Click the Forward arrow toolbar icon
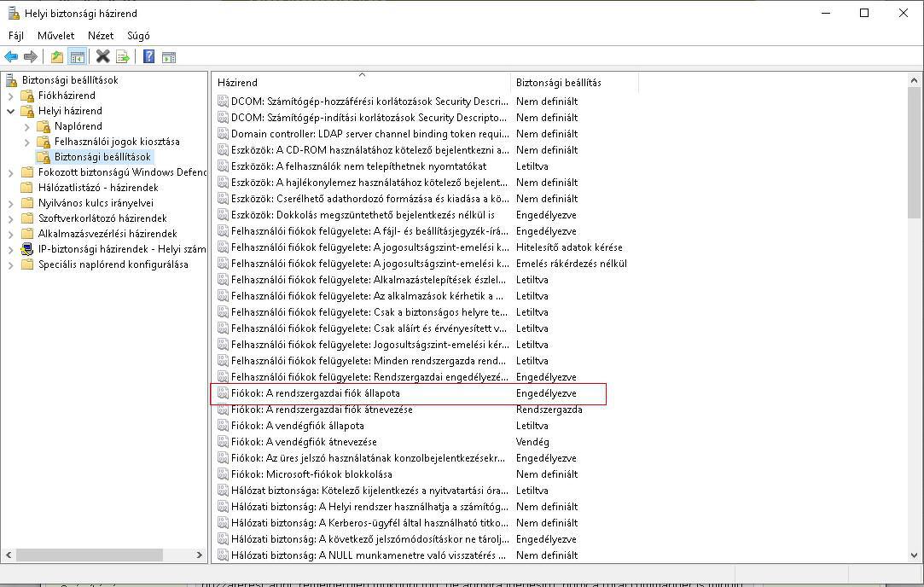Viewport: 924px width, 587px height. coord(30,56)
